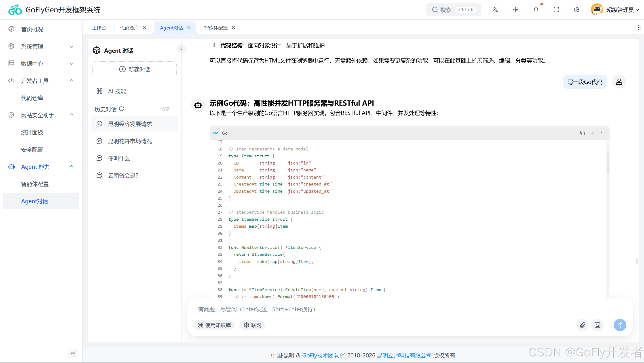Send the message with arrow button
This screenshot has height=363, width=644.
[x=620, y=325]
